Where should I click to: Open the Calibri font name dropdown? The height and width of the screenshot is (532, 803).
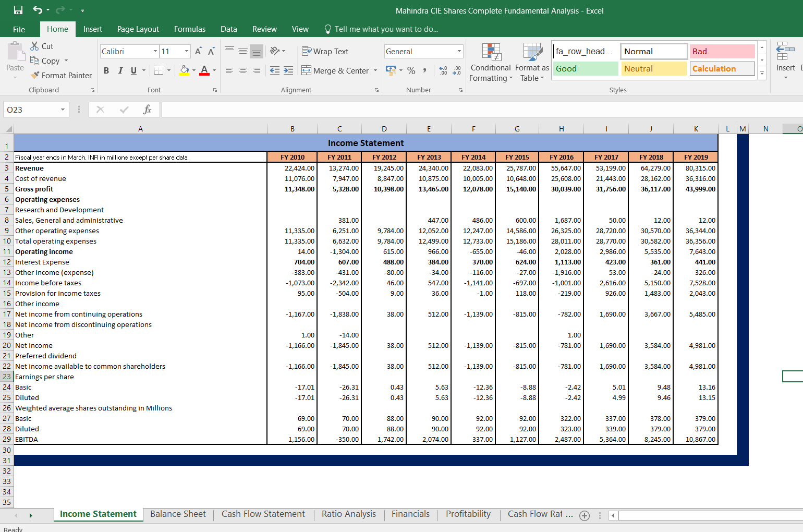155,51
